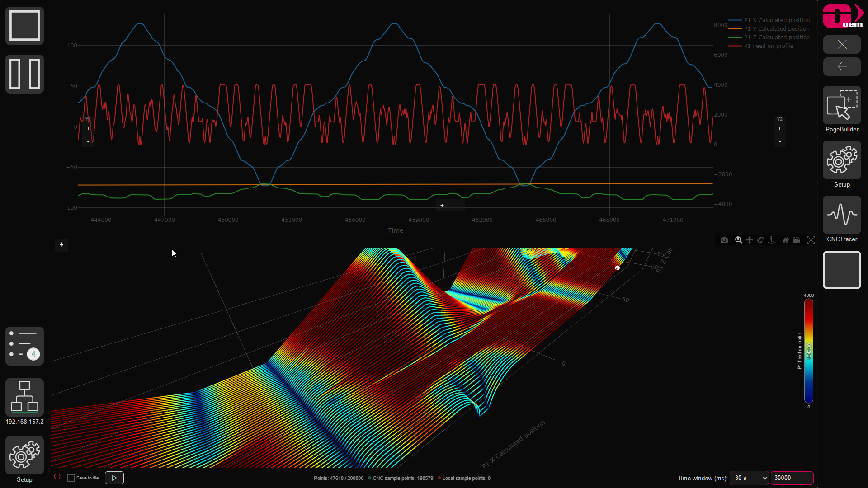The image size is (868, 488).
Task: Reset camera to last saved view
Action: (797, 240)
